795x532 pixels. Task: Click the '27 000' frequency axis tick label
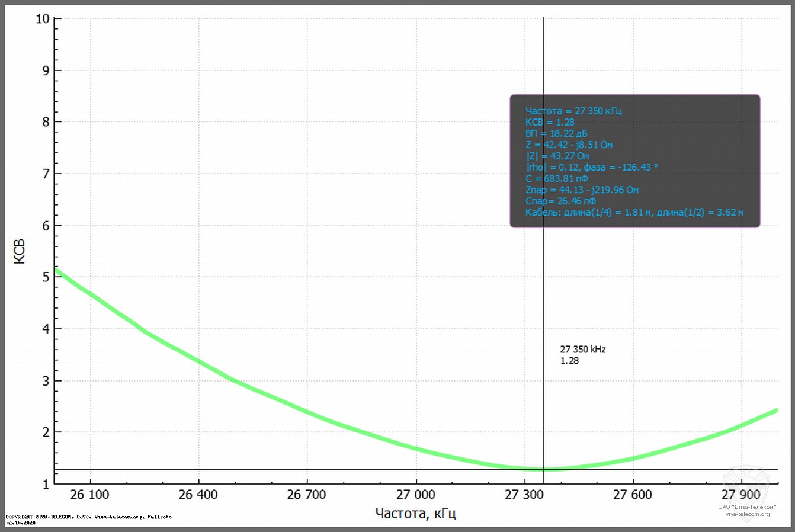(x=416, y=495)
